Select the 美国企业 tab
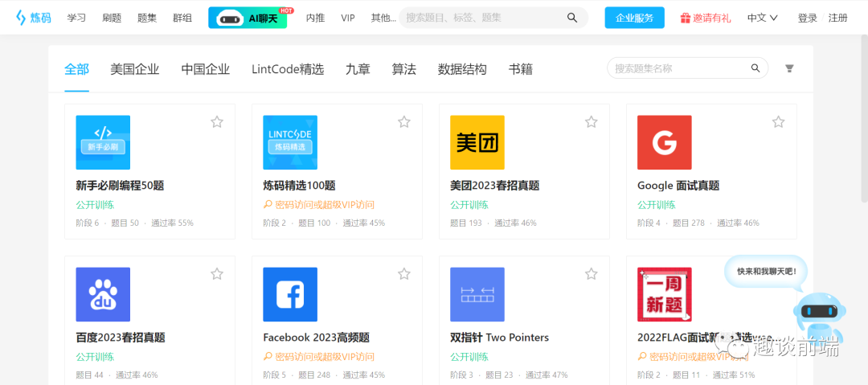Viewport: 868px width, 385px height. 134,69
